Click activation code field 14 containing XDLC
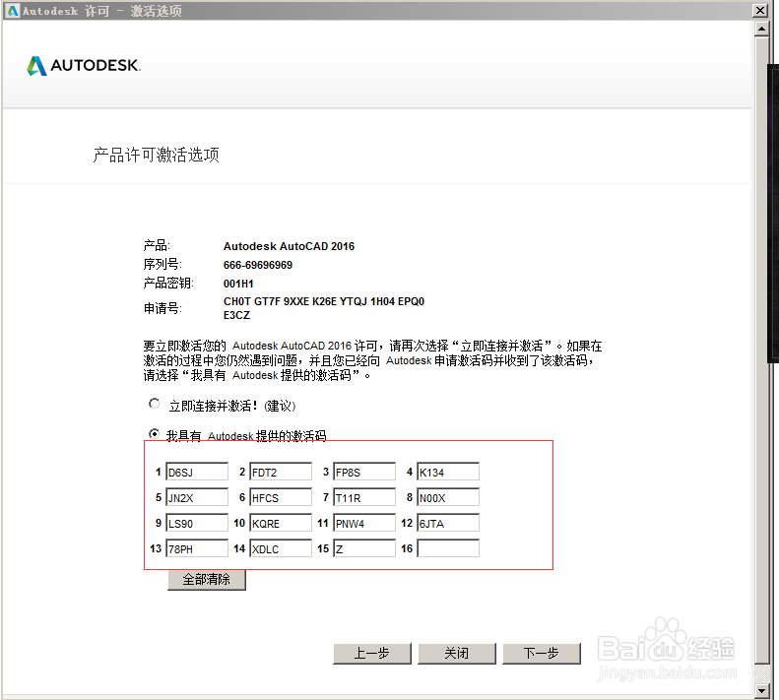The height and width of the screenshot is (700, 779). point(281,548)
